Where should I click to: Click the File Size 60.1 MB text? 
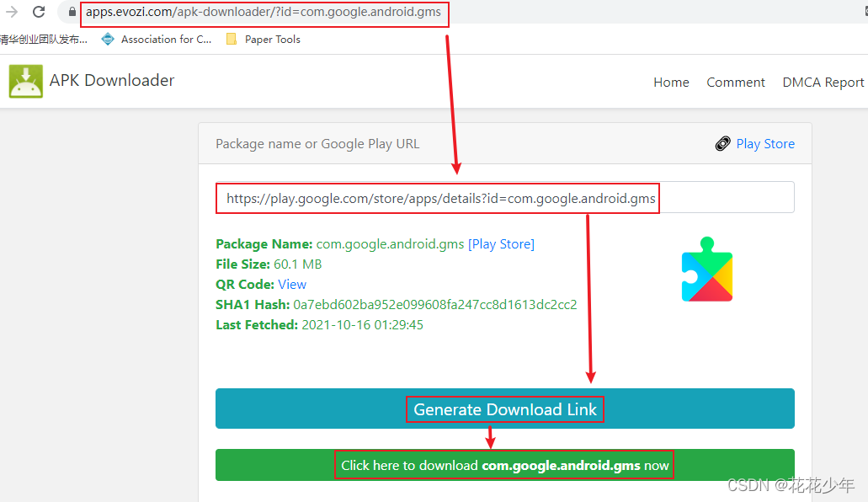269,264
